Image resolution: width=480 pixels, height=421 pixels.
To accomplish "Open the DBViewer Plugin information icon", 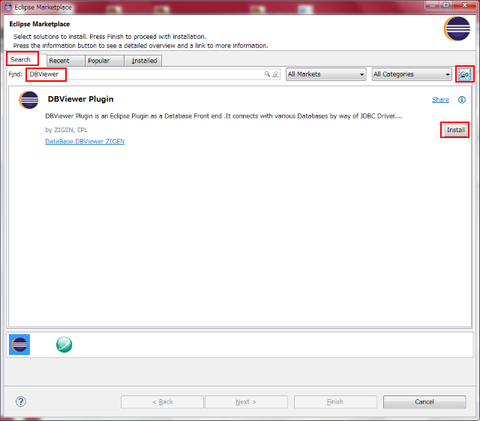I will pyautogui.click(x=462, y=100).
